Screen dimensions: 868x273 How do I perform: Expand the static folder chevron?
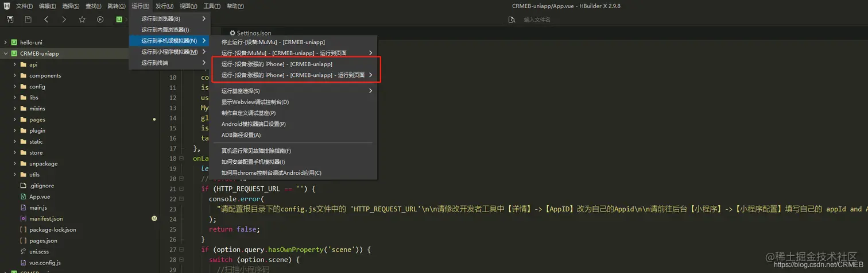(x=14, y=141)
